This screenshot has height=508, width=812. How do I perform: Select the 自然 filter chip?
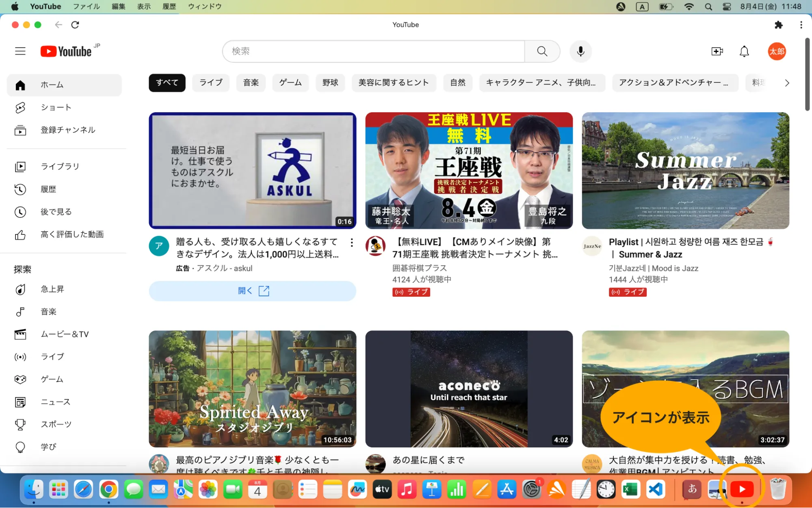coord(458,83)
